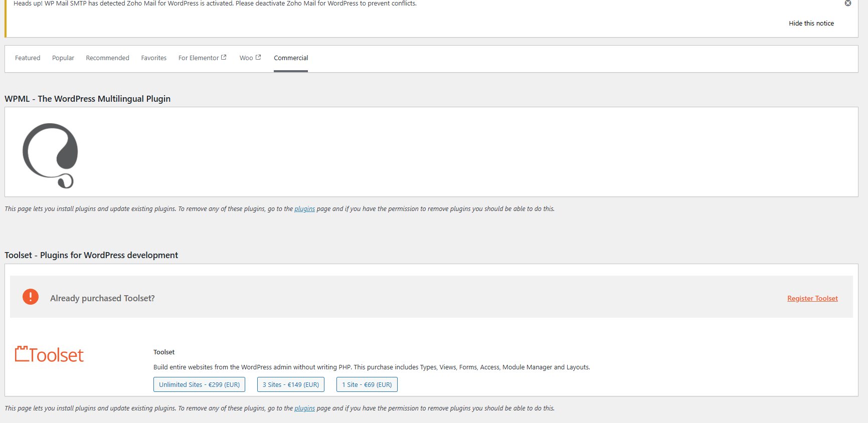Switch to the Featured tab
Viewport: 868px width, 423px height.
pos(28,58)
